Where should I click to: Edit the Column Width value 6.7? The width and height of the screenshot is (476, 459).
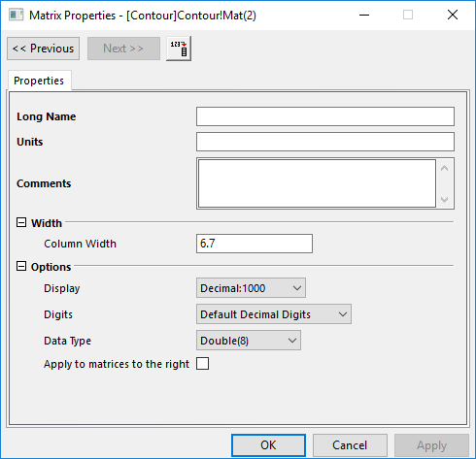(x=255, y=244)
